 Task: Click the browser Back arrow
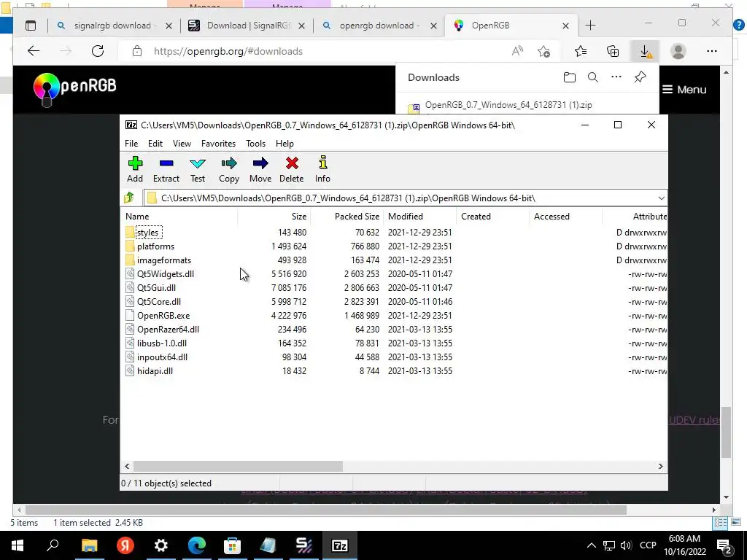34,51
